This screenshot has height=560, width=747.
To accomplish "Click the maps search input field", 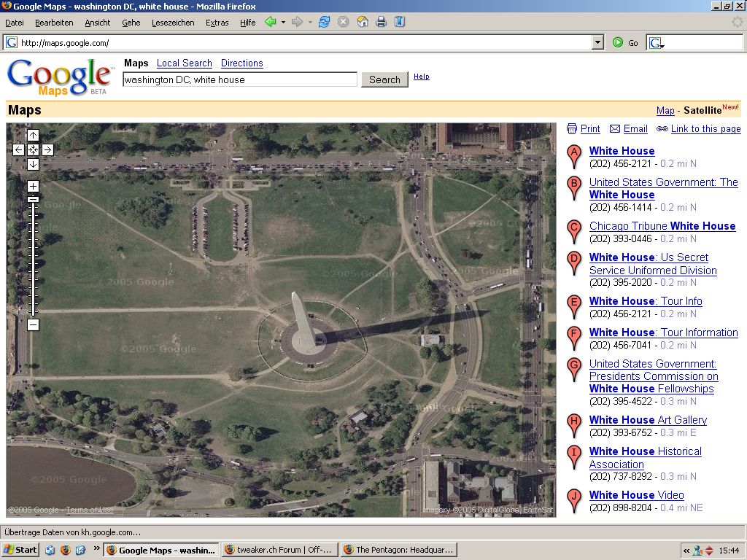I will pos(239,79).
